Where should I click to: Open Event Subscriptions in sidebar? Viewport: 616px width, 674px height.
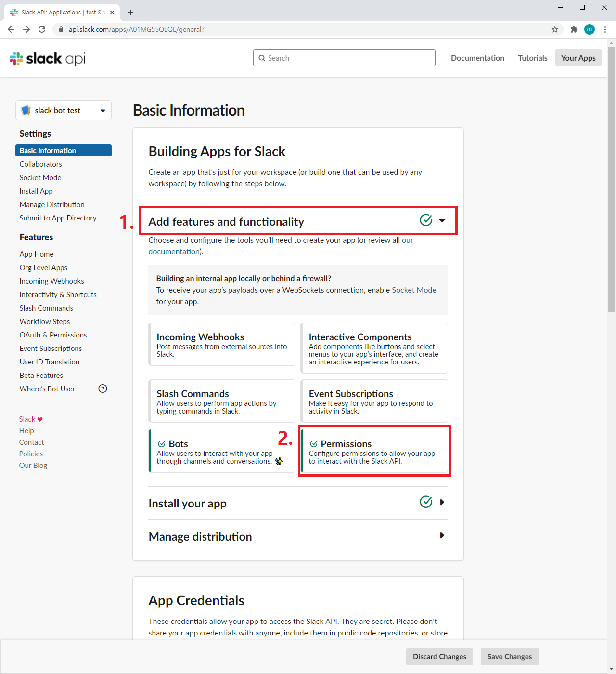[51, 349]
